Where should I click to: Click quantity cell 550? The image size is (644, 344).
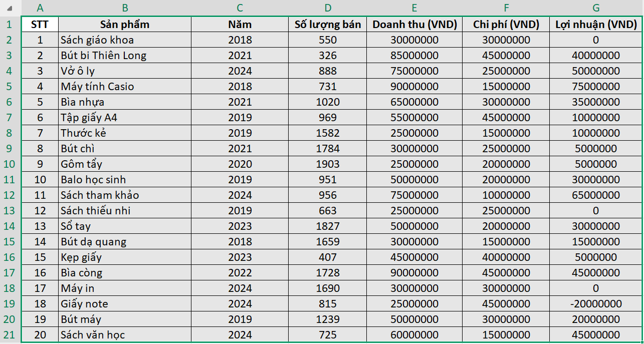(x=328, y=40)
